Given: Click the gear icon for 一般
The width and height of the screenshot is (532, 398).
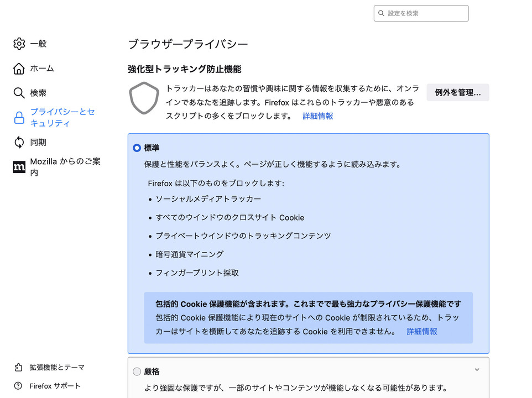Looking at the screenshot, I should 19,44.
